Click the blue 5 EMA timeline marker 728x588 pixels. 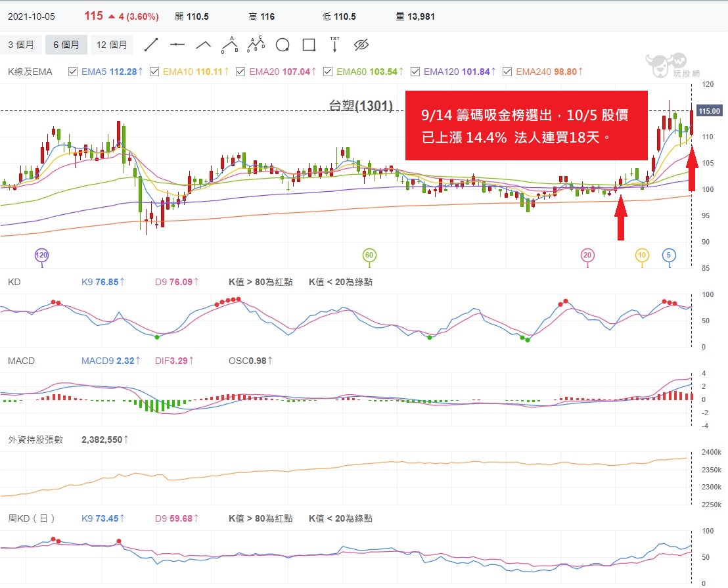point(669,256)
